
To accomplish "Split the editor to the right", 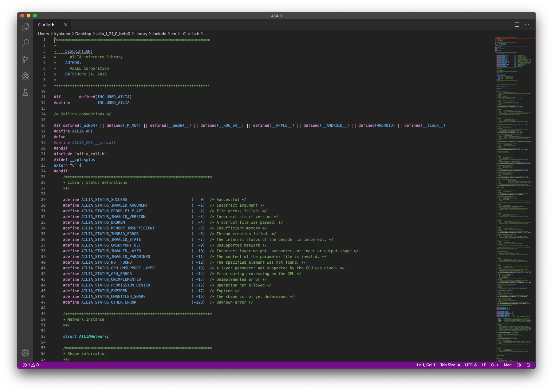I will [x=517, y=25].
